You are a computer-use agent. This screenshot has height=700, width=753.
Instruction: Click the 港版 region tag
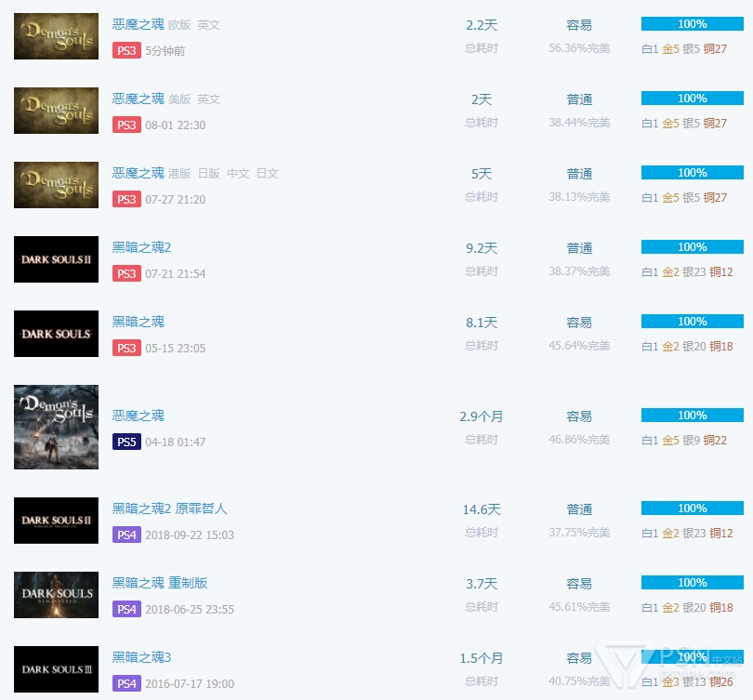pyautogui.click(x=179, y=174)
